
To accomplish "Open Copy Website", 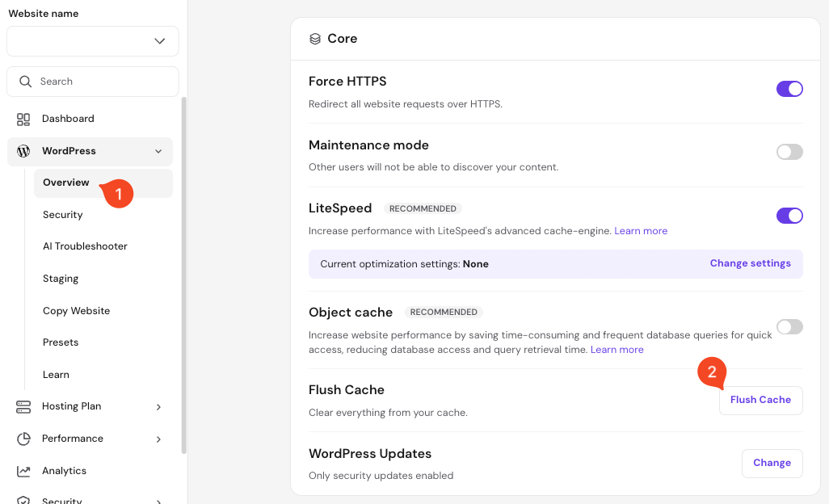I will point(76,311).
